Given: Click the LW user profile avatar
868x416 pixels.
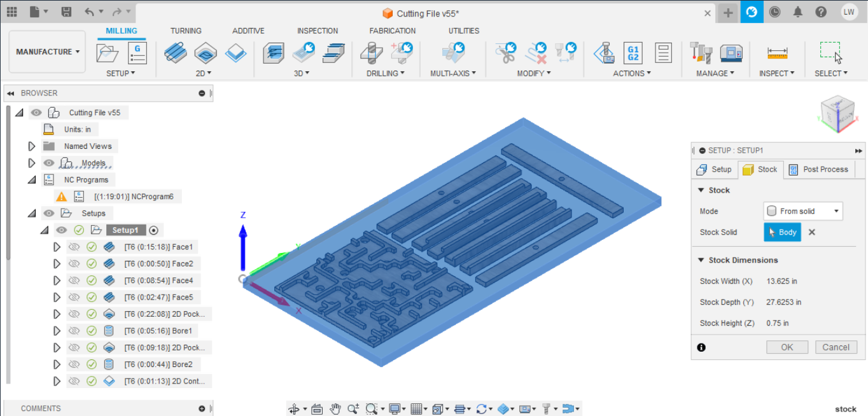Looking at the screenshot, I should pyautogui.click(x=849, y=11).
